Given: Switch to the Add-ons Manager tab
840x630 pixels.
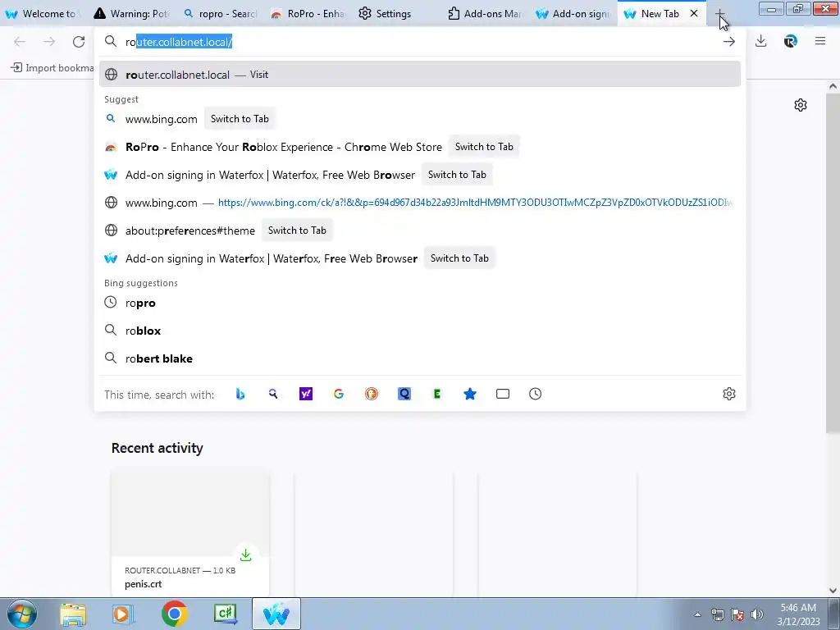Looking at the screenshot, I should 485,14.
